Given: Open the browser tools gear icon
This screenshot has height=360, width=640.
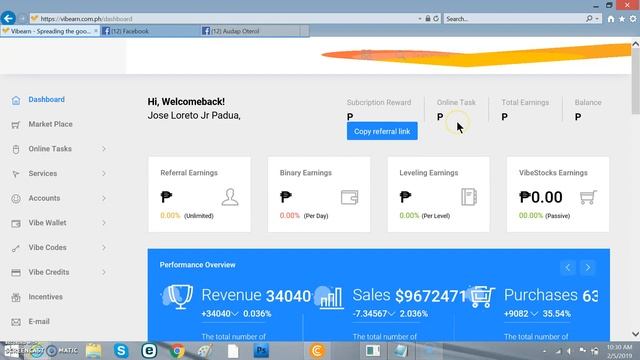Looking at the screenshot, I should coord(633,19).
